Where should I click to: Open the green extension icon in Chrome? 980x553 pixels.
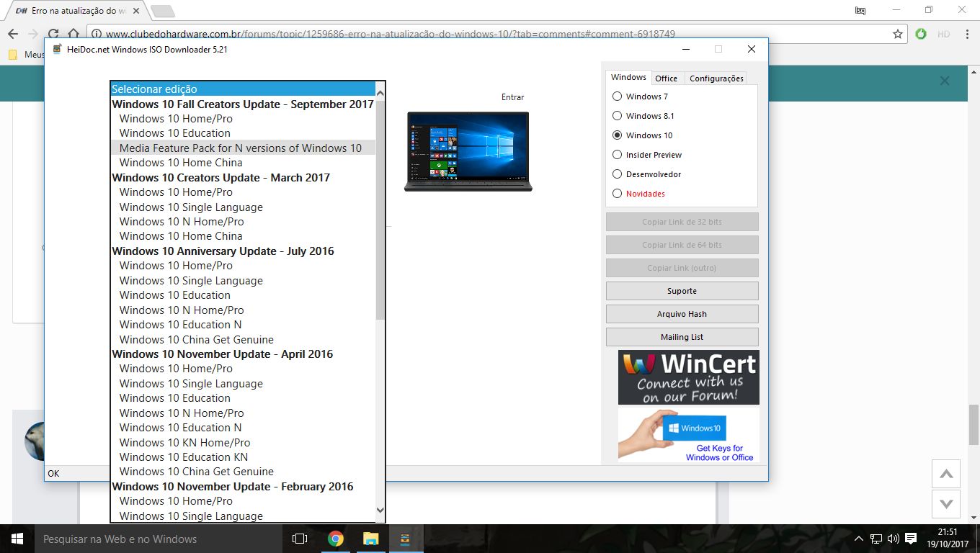(x=921, y=34)
